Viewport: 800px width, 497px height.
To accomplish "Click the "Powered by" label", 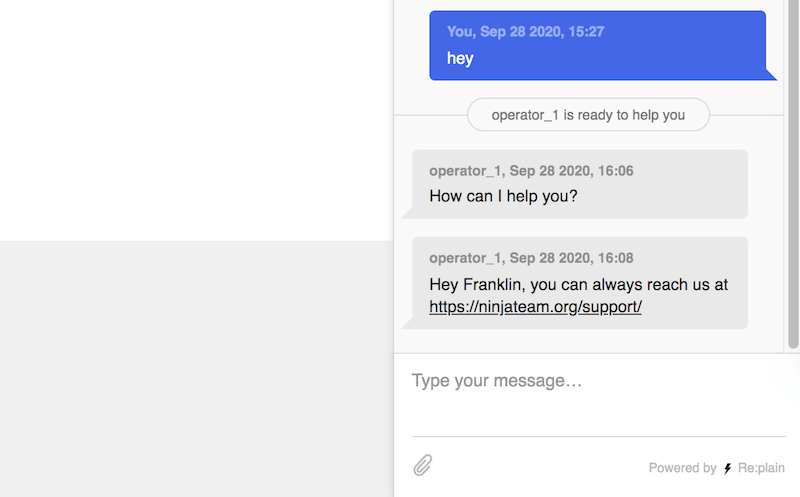I will coord(682,468).
